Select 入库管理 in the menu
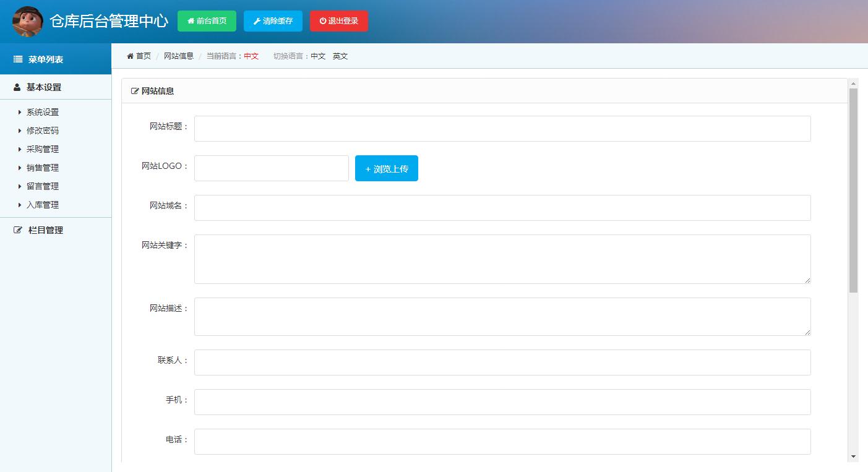The width and height of the screenshot is (868, 472). [42, 205]
